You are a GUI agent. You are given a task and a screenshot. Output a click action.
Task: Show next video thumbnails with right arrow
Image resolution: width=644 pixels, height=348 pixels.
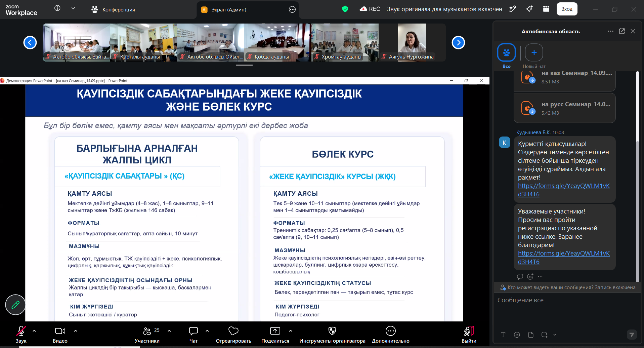[x=458, y=42]
